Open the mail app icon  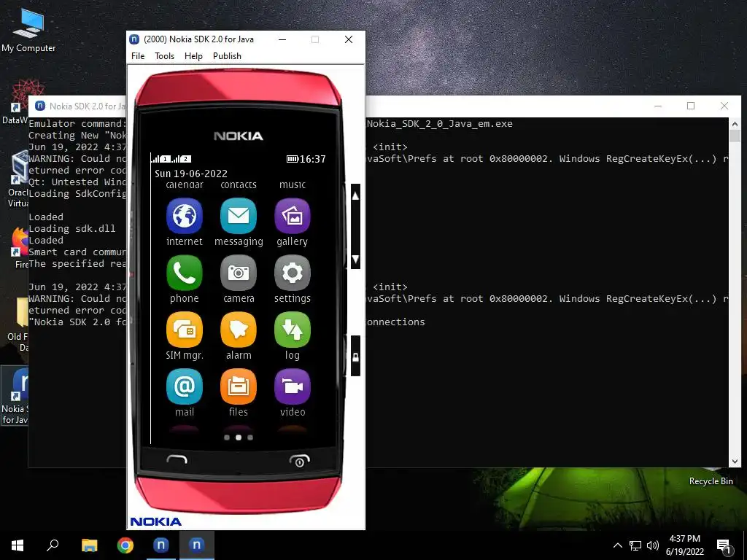(x=185, y=386)
